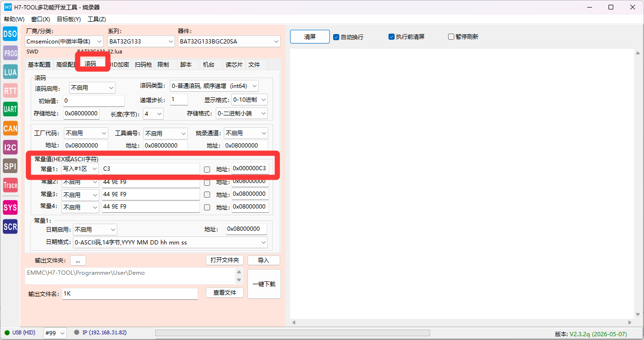Switch to the 脚本 tab
Image resolution: width=644 pixels, height=340 pixels.
coord(186,65)
